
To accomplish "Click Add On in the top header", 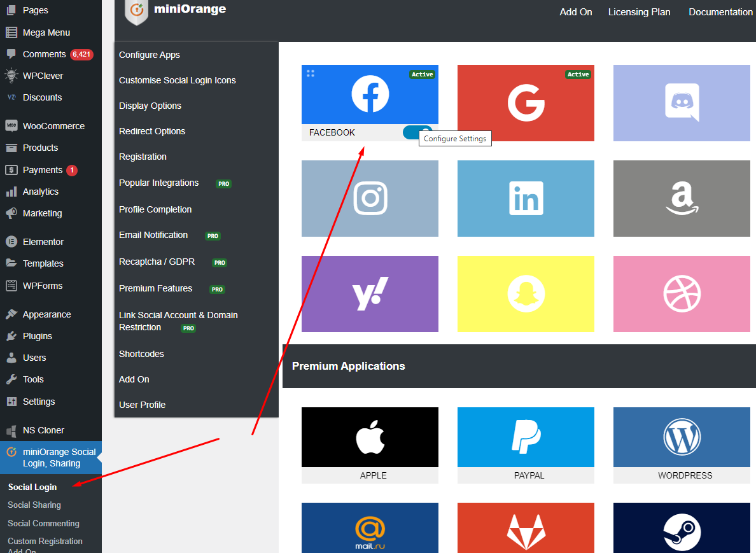I will pos(576,12).
